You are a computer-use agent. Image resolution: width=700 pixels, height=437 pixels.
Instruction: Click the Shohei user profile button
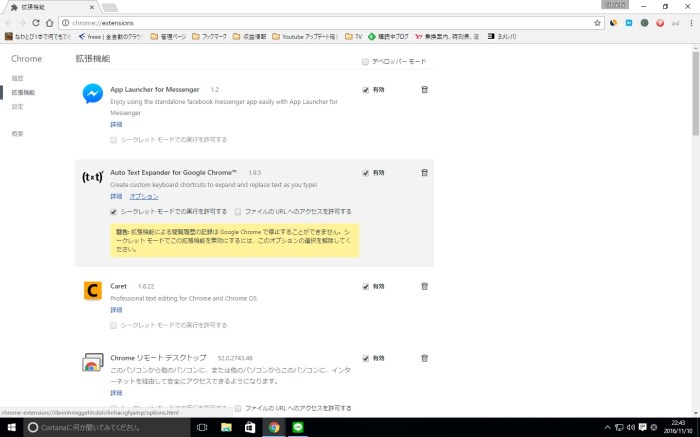coord(615,5)
